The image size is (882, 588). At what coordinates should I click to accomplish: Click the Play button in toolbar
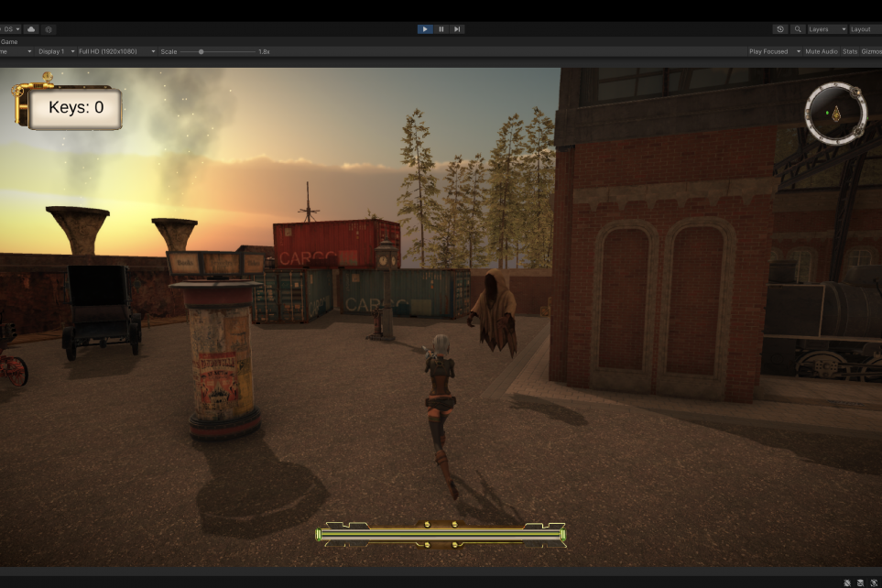point(425,29)
